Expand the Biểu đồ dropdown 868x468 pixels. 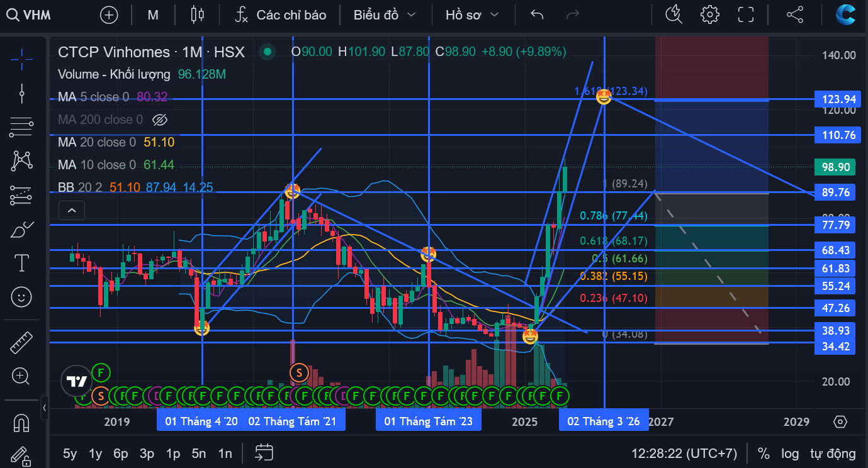pos(385,14)
